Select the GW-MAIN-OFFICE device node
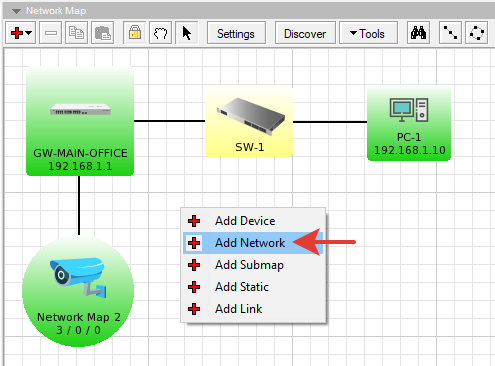The height and width of the screenshot is (366, 495). (80, 121)
